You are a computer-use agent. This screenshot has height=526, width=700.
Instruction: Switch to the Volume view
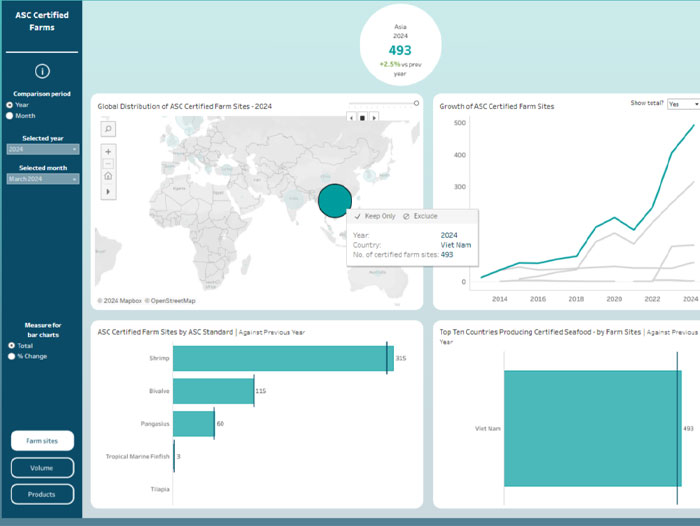pos(42,468)
